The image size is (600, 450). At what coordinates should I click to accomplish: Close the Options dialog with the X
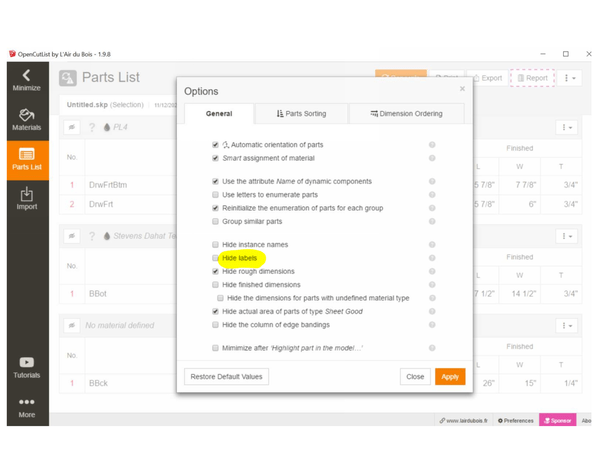462,89
